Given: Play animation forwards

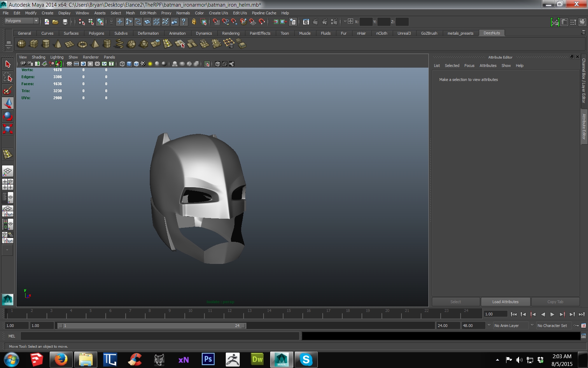Looking at the screenshot, I should (x=552, y=314).
